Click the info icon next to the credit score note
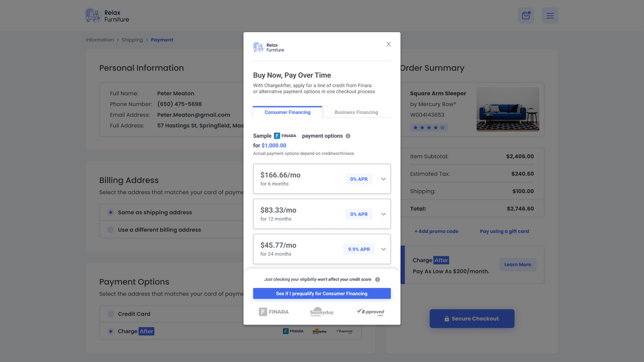 [377, 280]
